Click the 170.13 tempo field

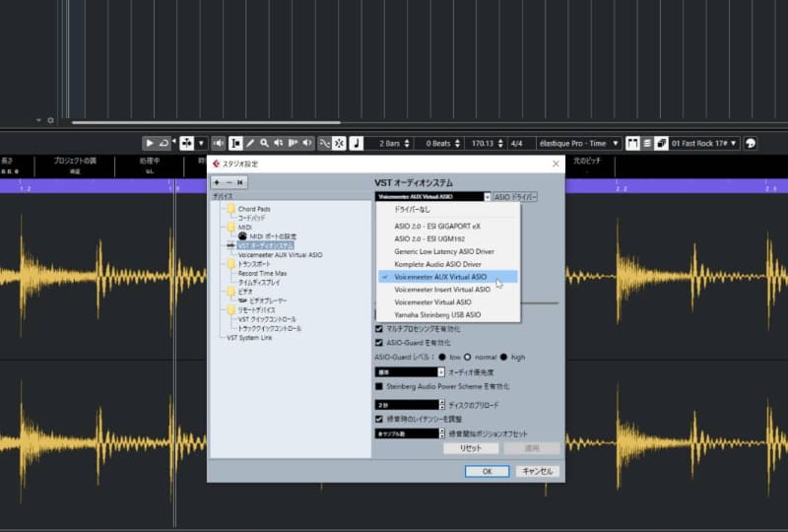pyautogui.click(x=483, y=143)
